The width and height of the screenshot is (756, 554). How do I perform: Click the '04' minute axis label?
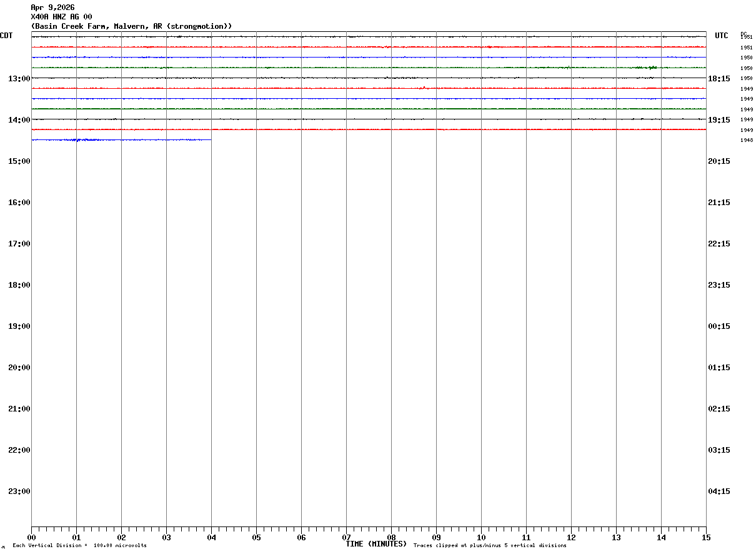coord(211,537)
